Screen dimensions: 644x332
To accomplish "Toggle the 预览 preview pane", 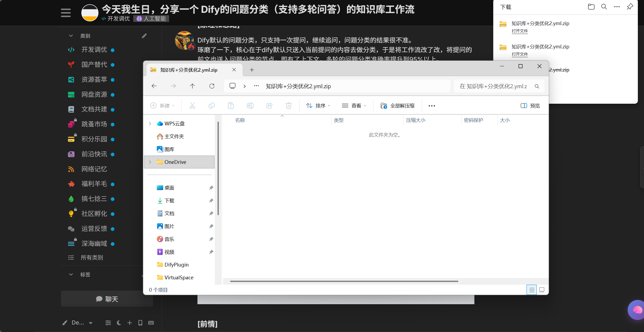I will [x=530, y=106].
